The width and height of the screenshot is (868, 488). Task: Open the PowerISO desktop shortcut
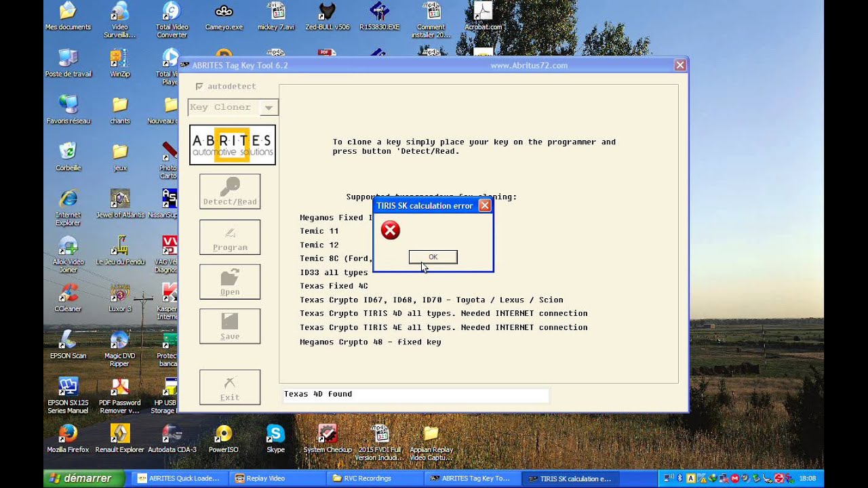[x=224, y=438]
